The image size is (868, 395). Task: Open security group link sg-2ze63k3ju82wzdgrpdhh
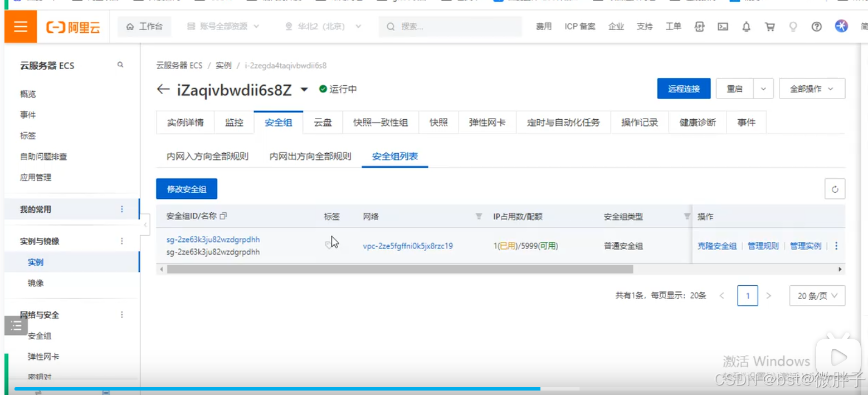[213, 240]
